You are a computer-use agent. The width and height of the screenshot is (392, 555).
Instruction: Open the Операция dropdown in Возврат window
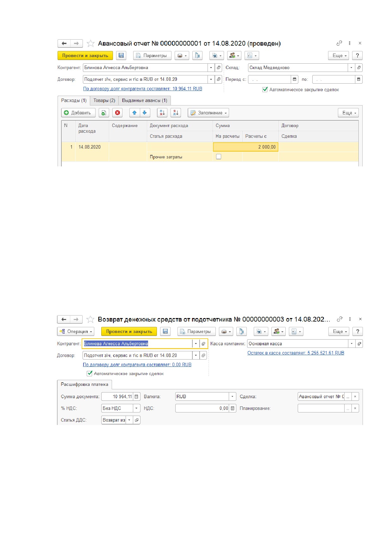coord(76,331)
